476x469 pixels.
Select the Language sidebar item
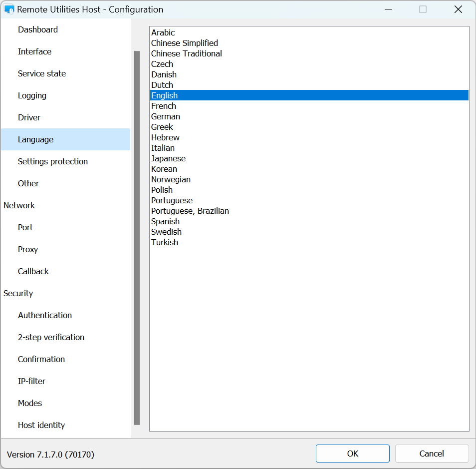point(65,139)
